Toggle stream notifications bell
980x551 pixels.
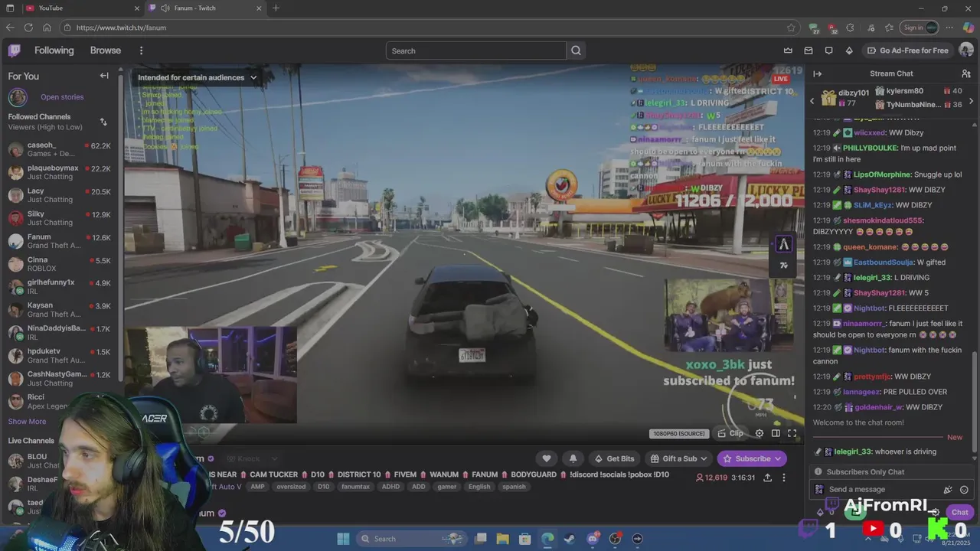click(x=573, y=458)
